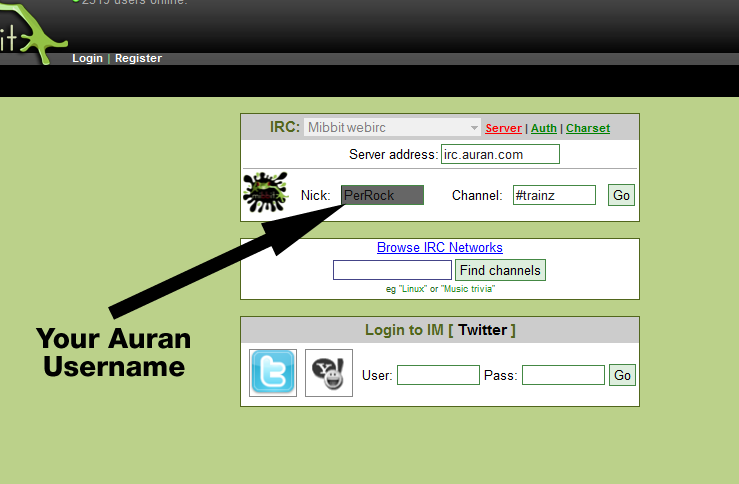The height and width of the screenshot is (484, 739).
Task: Click the Yahoo messenger icon
Action: pyautogui.click(x=329, y=373)
